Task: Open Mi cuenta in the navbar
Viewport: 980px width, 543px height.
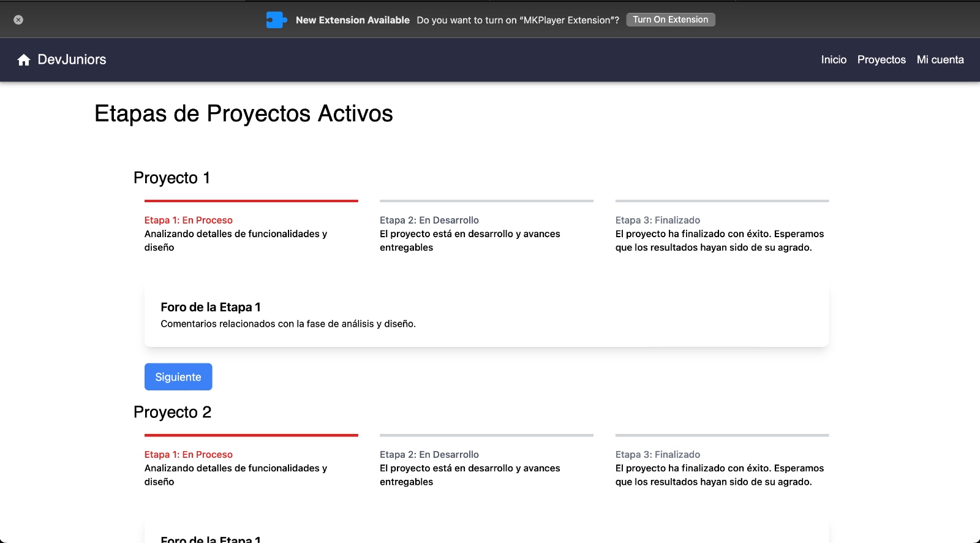Action: click(x=940, y=59)
